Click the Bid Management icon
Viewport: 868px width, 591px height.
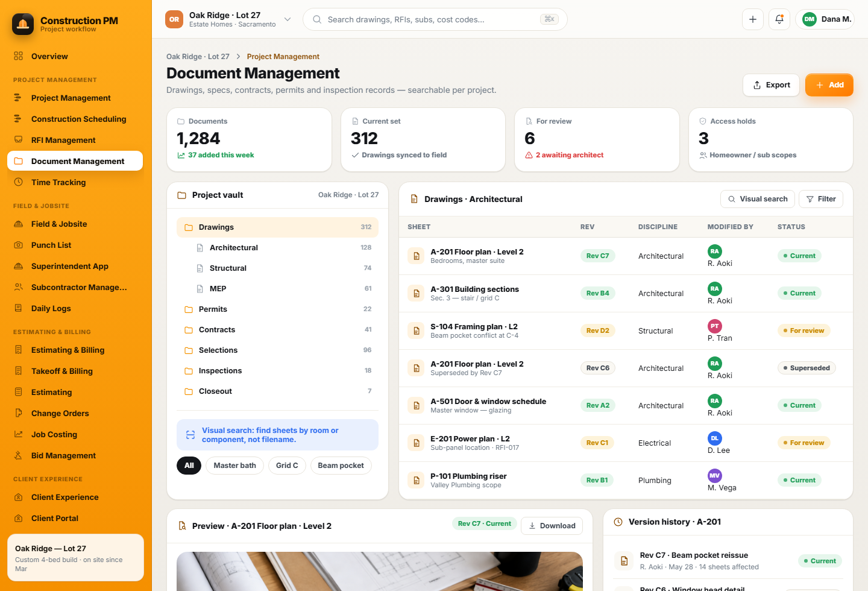pos(19,455)
